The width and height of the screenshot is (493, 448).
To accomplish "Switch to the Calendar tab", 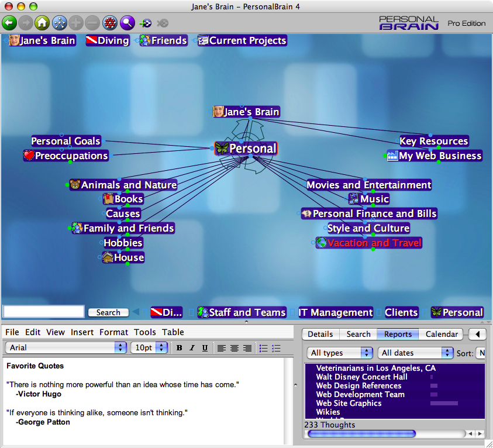I will click(x=442, y=334).
